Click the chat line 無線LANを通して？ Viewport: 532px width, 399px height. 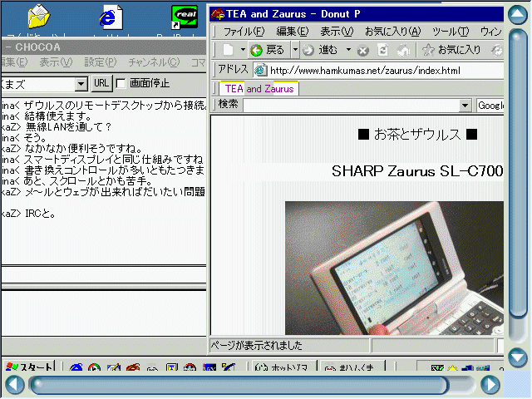[68, 127]
